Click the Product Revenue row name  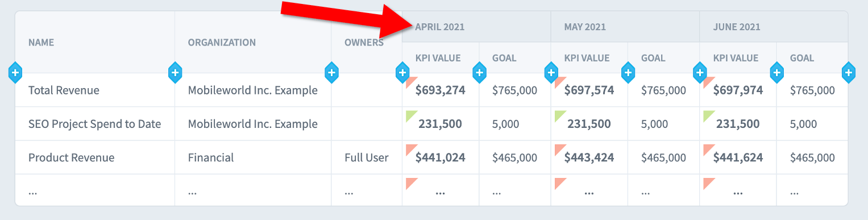click(x=71, y=157)
